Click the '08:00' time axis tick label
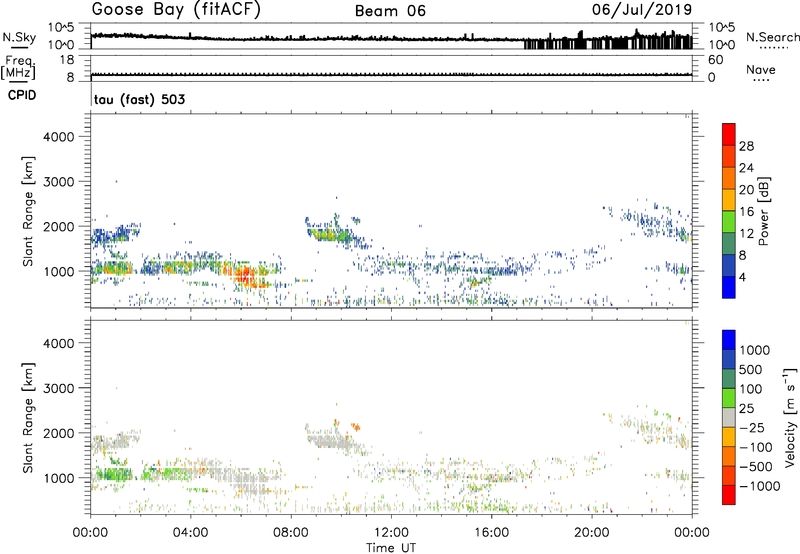800x554 pixels. tap(291, 533)
